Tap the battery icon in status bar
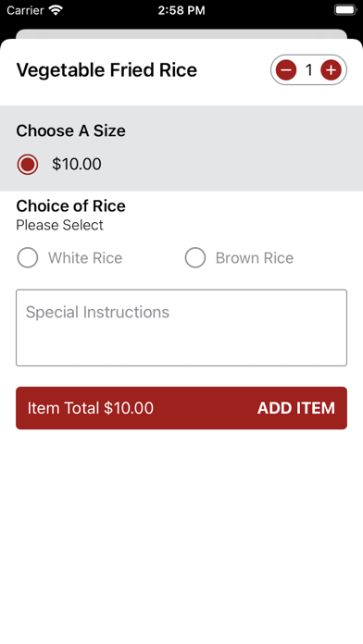This screenshot has height=644, width=363. 345,10
